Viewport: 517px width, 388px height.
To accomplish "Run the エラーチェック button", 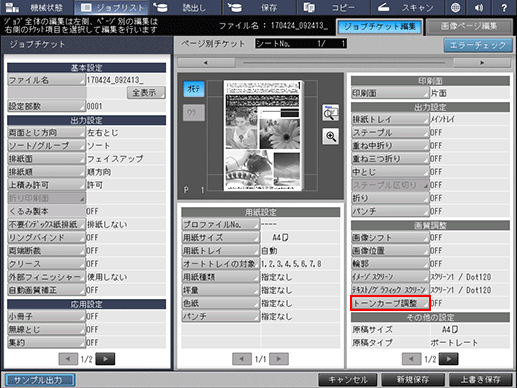I will click(x=478, y=45).
